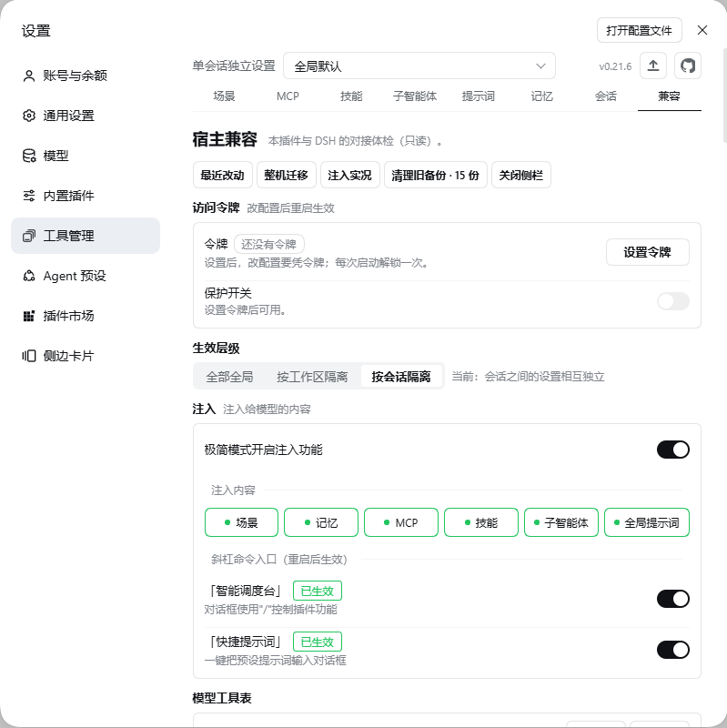Click 清理旧备份 · 15 份 button
Screen dimensions: 727x728
click(436, 175)
